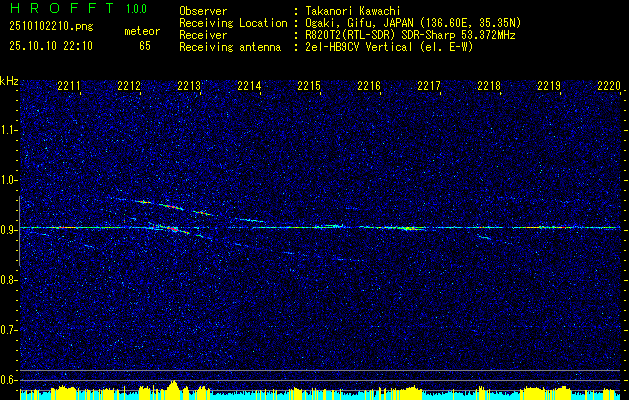Image resolution: width=629 pixels, height=400 pixels.
Task: Click the 0.9 frequency axis label
Action: coord(8,230)
